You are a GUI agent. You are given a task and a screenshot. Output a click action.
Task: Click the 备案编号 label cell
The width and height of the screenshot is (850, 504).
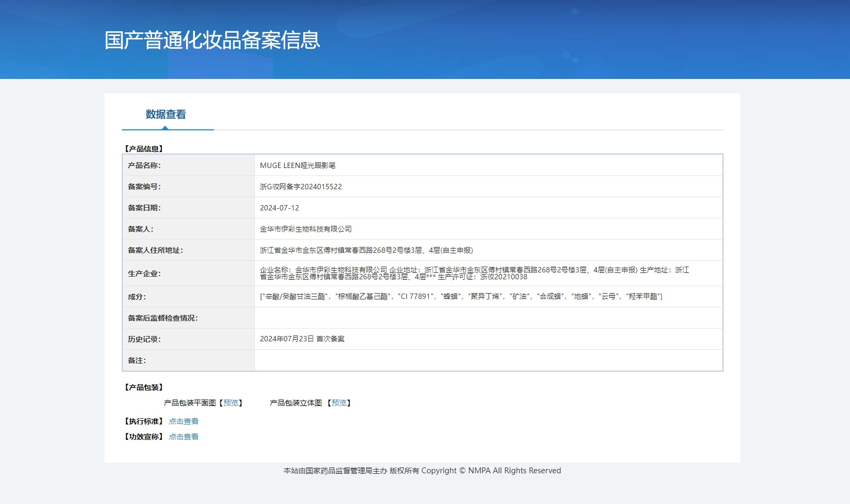coord(189,187)
